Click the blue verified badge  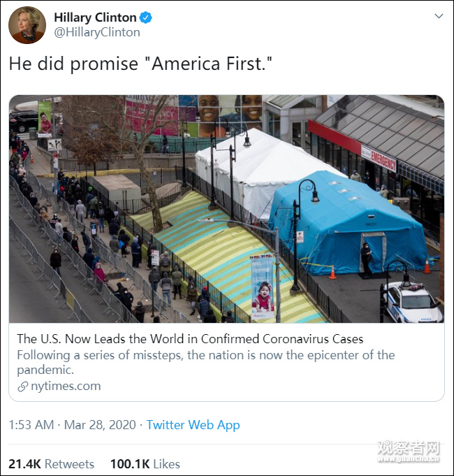pyautogui.click(x=146, y=17)
